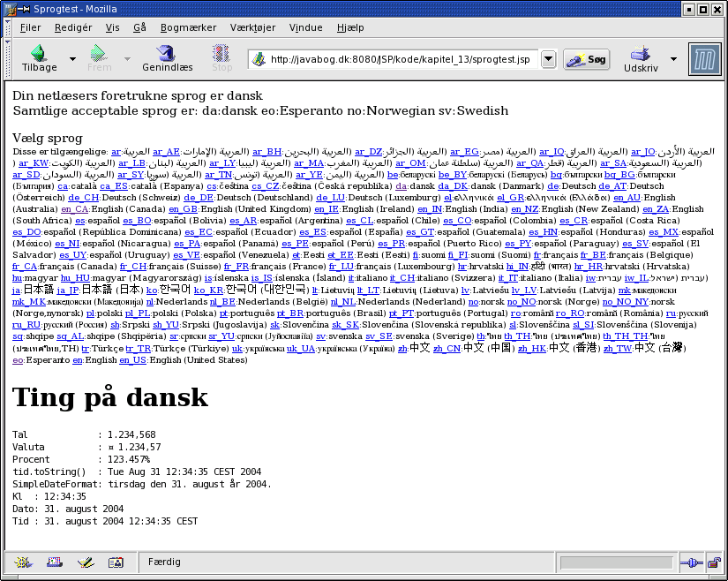Viewport: 728px width, 581px height.
Task: Open the Mail icon in status bar
Action: 55,562
